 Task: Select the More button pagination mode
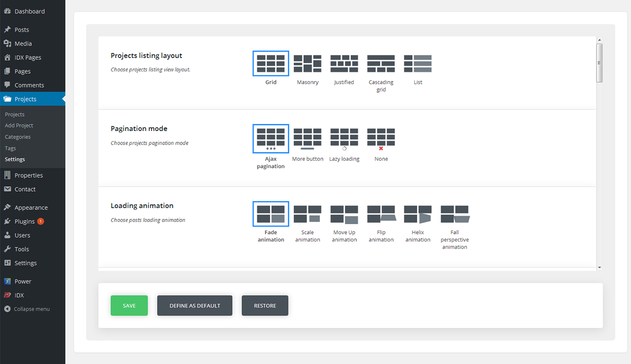307,138
